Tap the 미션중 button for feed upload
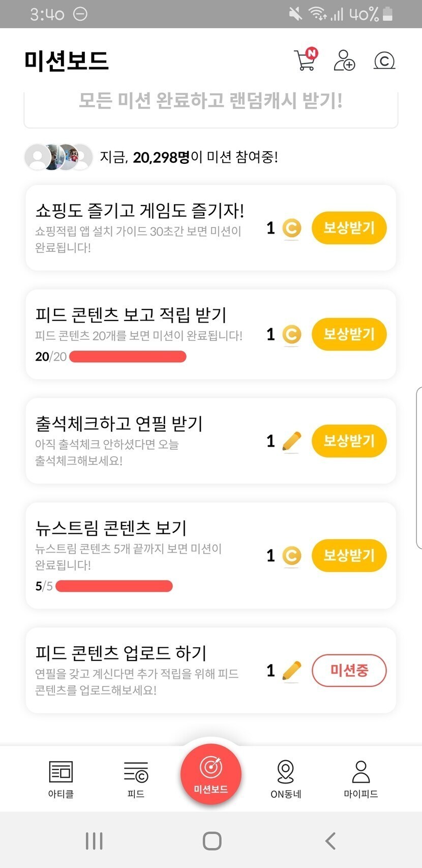The width and height of the screenshot is (422, 868). click(349, 670)
